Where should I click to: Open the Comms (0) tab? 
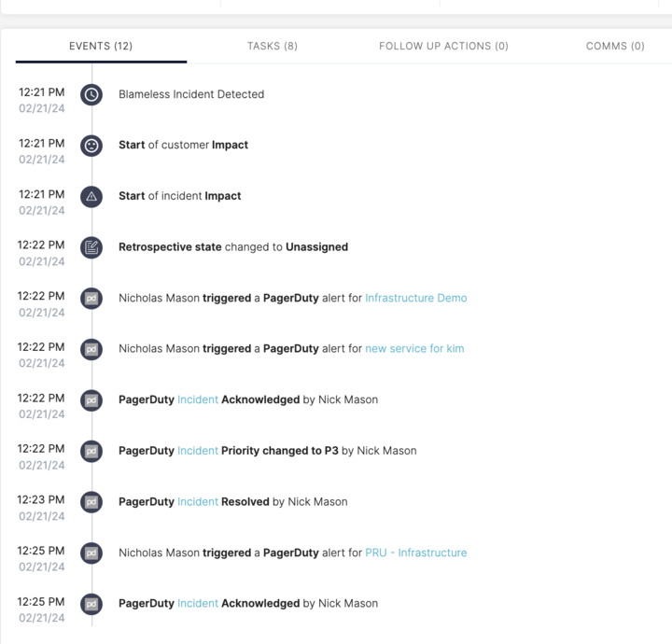[x=615, y=46]
